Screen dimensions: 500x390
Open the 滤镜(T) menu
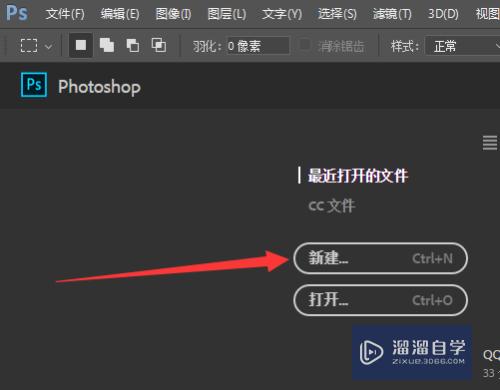[x=392, y=14]
